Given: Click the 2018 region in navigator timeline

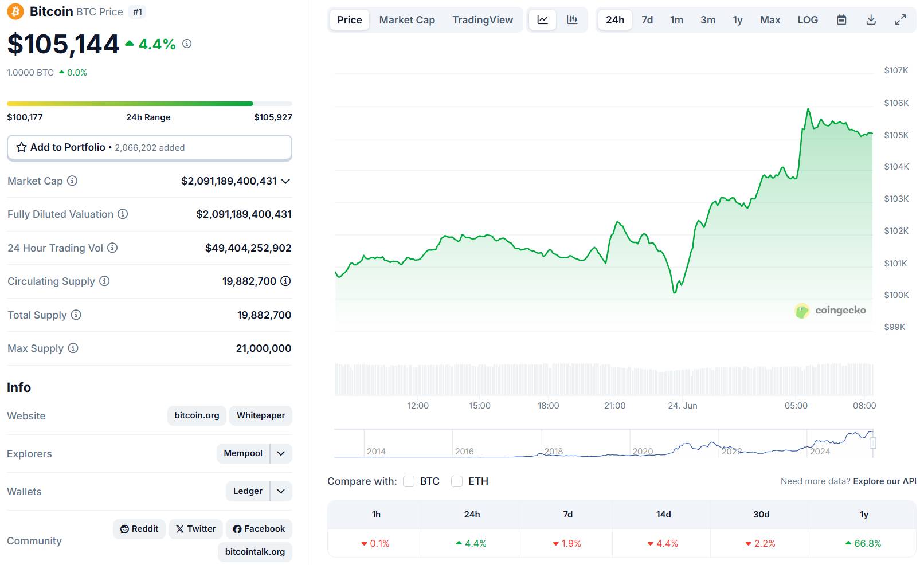Looking at the screenshot, I should pos(554,452).
